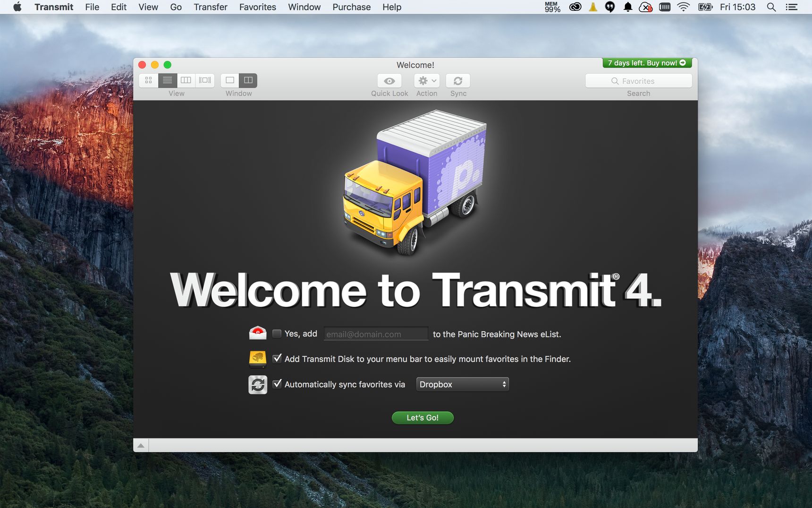Click the email@domain.com field
The width and height of the screenshot is (812, 508).
tap(376, 334)
